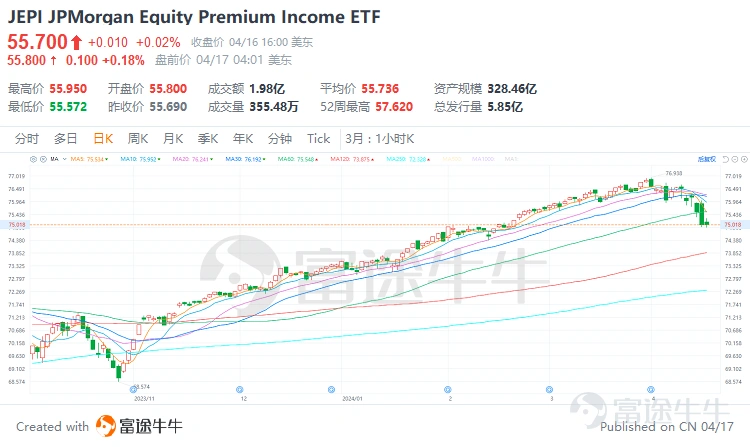Screen dimensions: 750x447
Task: Click the pre-market +0.18% change
Action: (x=123, y=60)
